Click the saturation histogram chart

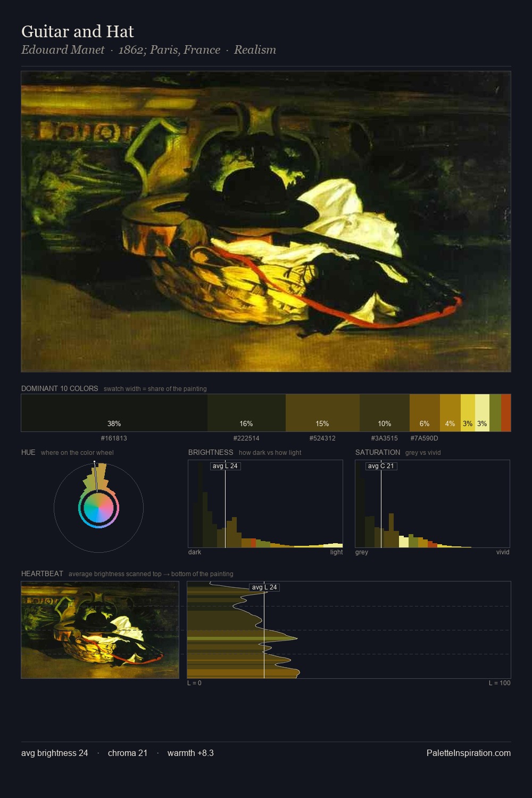point(433,504)
